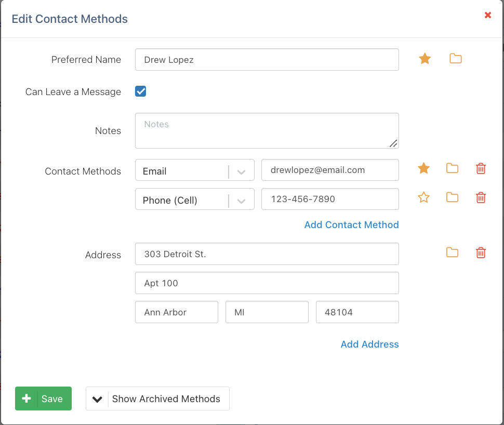Delete the Phone (Cell) contact method
Viewport: 504px width, 425px height.
click(481, 197)
